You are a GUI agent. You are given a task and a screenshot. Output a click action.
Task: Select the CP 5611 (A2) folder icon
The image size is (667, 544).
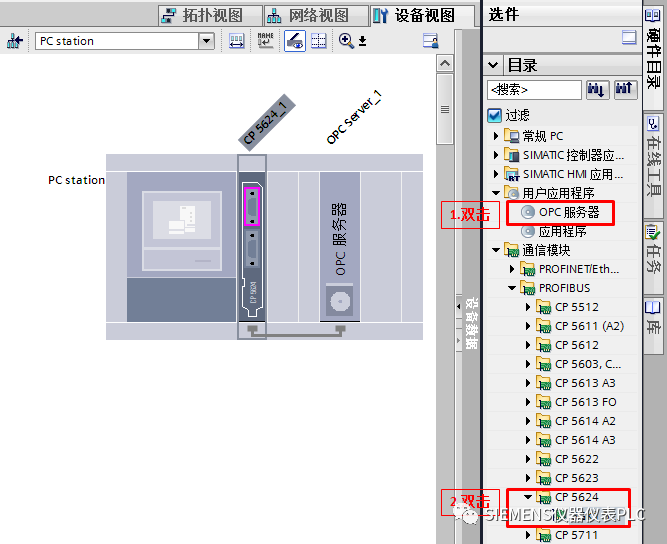[544, 326]
